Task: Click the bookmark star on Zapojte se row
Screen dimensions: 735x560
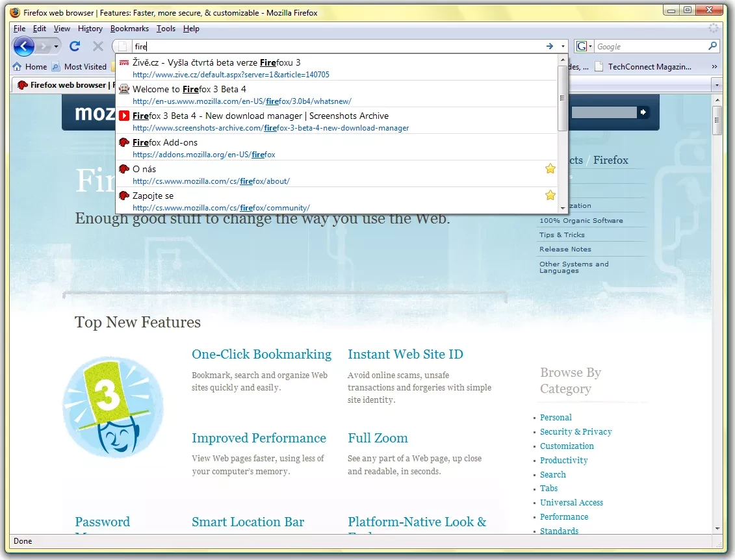Action: click(550, 196)
